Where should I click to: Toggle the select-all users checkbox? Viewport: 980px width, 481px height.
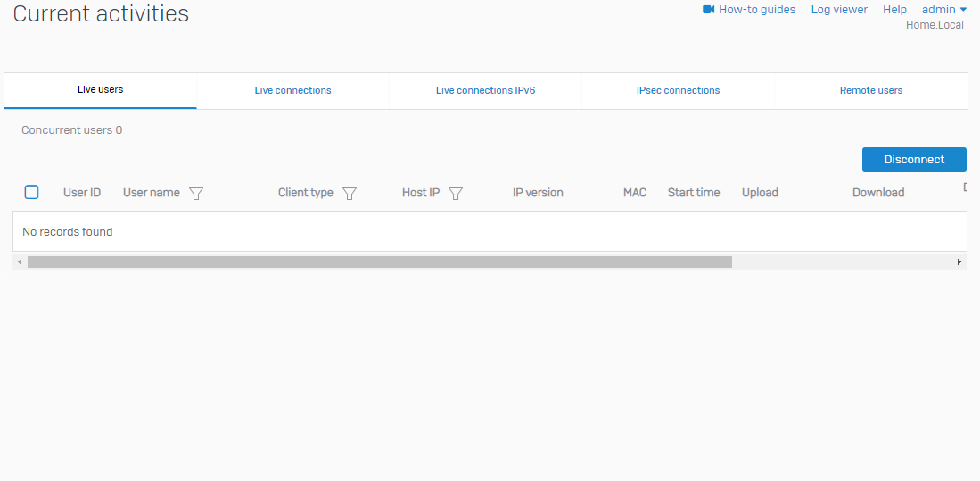(x=32, y=192)
